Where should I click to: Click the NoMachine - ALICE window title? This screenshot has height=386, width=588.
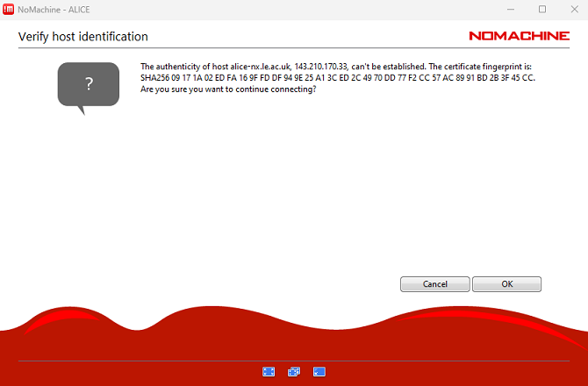click(54, 10)
